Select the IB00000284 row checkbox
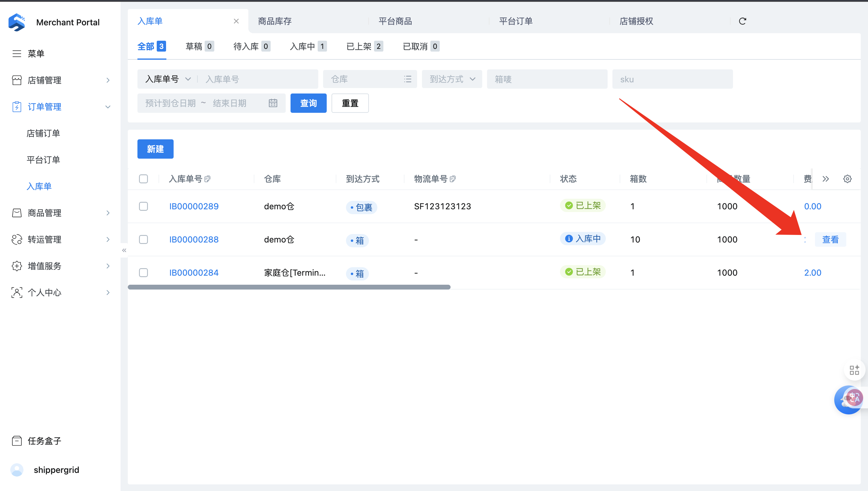Screen dimensions: 868x491 [x=143, y=272]
